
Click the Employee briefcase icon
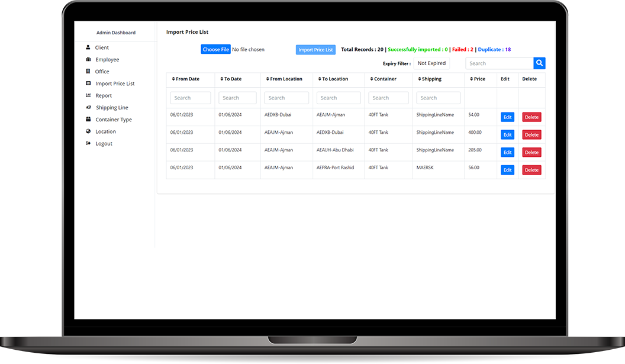[88, 59]
